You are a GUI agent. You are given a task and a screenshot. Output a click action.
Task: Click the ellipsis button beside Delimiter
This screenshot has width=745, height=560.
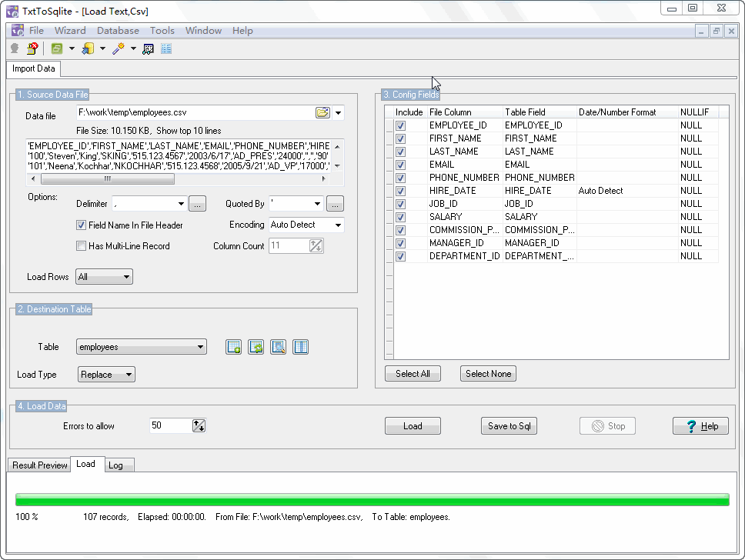pyautogui.click(x=197, y=204)
